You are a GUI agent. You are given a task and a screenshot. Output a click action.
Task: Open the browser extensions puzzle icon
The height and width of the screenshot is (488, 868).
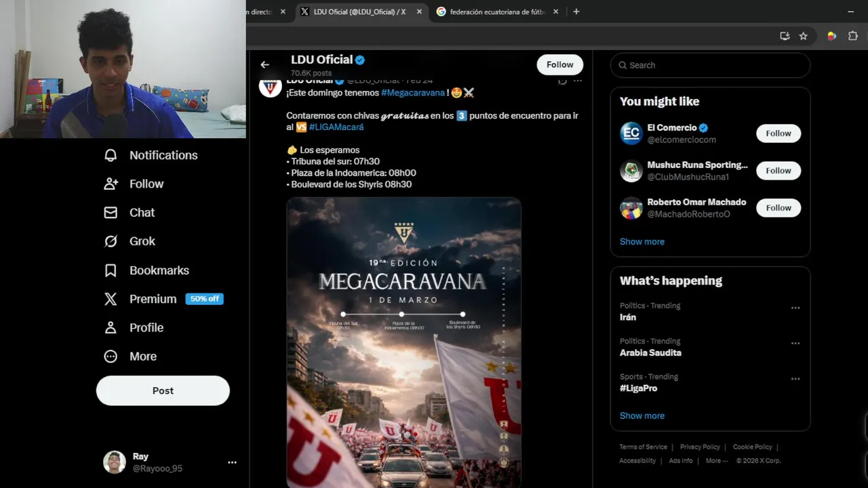tap(853, 36)
